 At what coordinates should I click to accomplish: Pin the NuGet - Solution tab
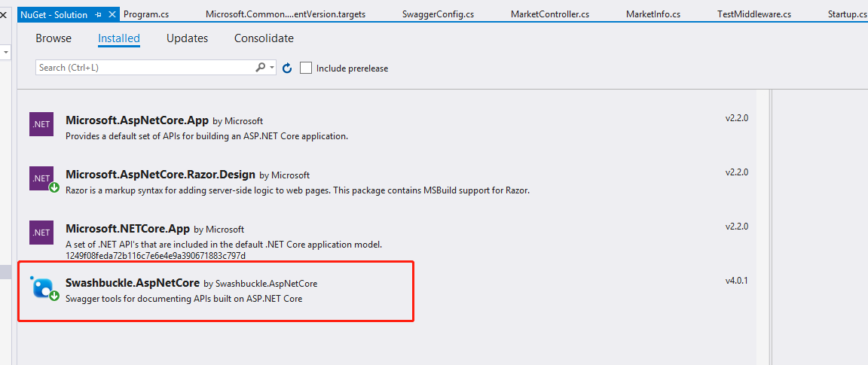point(99,14)
